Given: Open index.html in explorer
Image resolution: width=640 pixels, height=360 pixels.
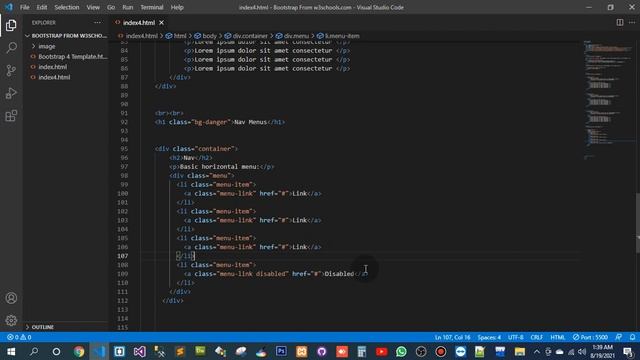Looking at the screenshot, I should pyautogui.click(x=53, y=67).
